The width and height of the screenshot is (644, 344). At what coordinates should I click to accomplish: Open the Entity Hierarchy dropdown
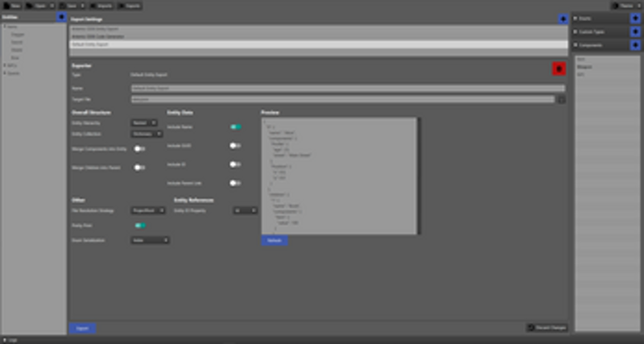[144, 123]
